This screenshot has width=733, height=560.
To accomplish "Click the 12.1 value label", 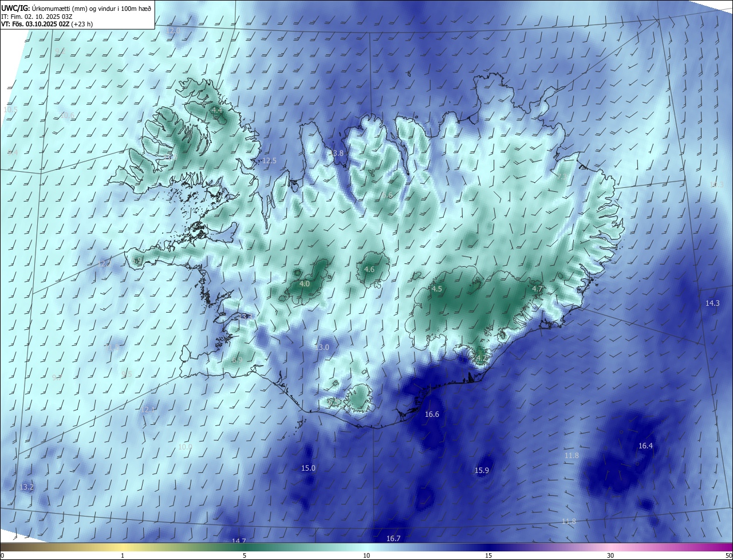I will click(148, 410).
